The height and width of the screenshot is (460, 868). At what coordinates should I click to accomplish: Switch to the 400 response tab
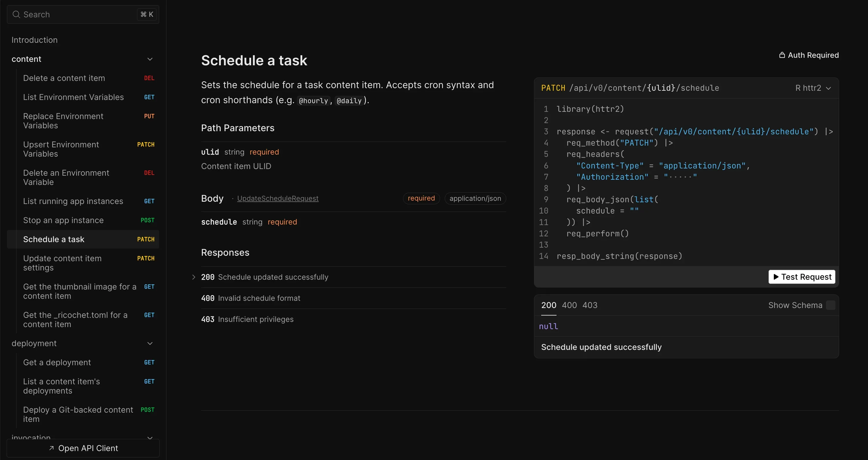(569, 305)
